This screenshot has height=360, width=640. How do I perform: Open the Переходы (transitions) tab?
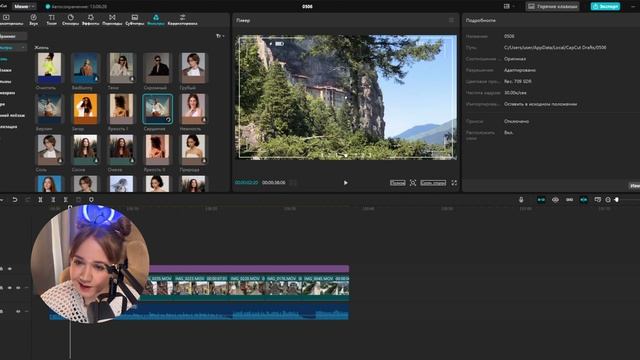click(x=112, y=20)
